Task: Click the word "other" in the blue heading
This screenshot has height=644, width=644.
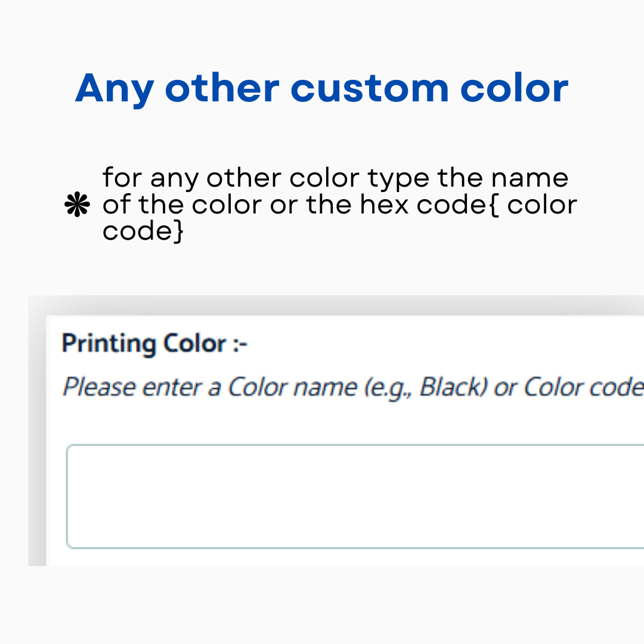Action: tap(222, 88)
